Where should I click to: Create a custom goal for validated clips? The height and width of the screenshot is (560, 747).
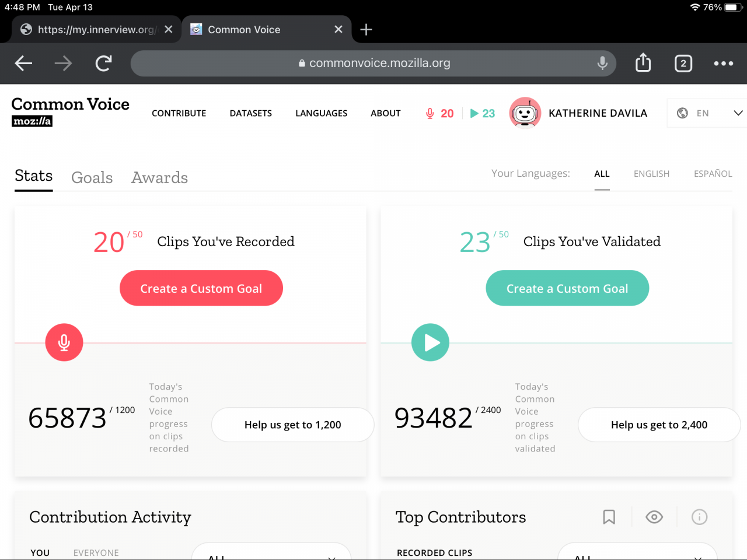coord(567,288)
